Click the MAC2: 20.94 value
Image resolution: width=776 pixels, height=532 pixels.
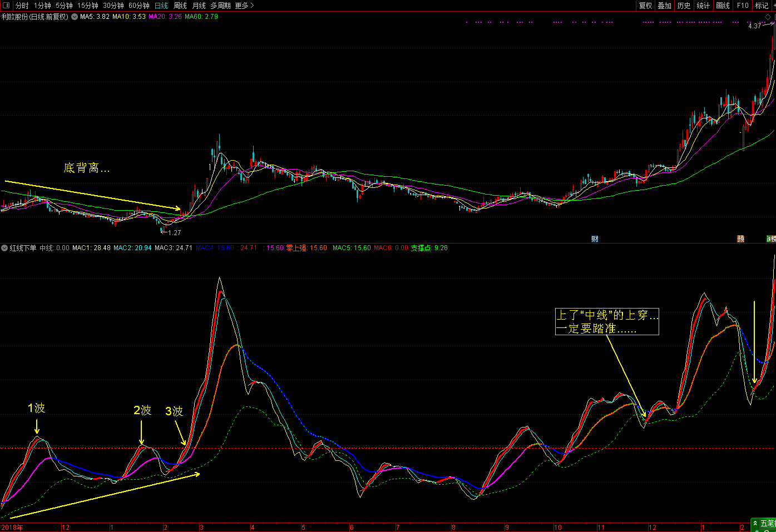click(x=132, y=248)
